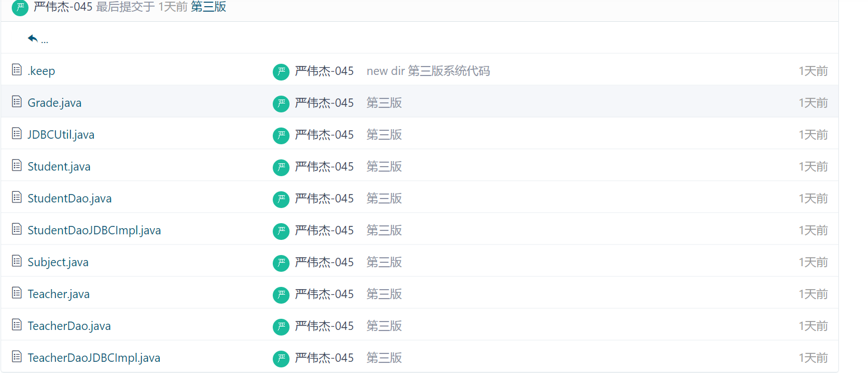The height and width of the screenshot is (373, 868).
Task: Open TeacherDaoJDBCImpl.java file
Action: [x=94, y=358]
